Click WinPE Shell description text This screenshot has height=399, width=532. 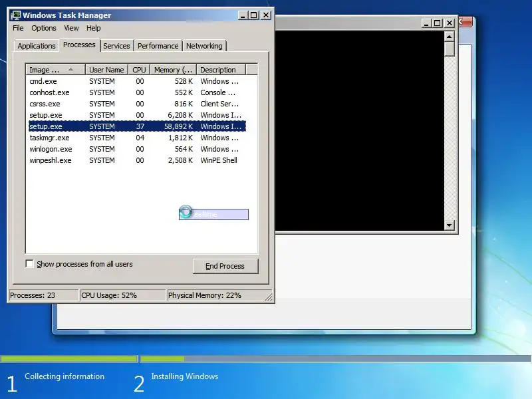click(x=219, y=160)
